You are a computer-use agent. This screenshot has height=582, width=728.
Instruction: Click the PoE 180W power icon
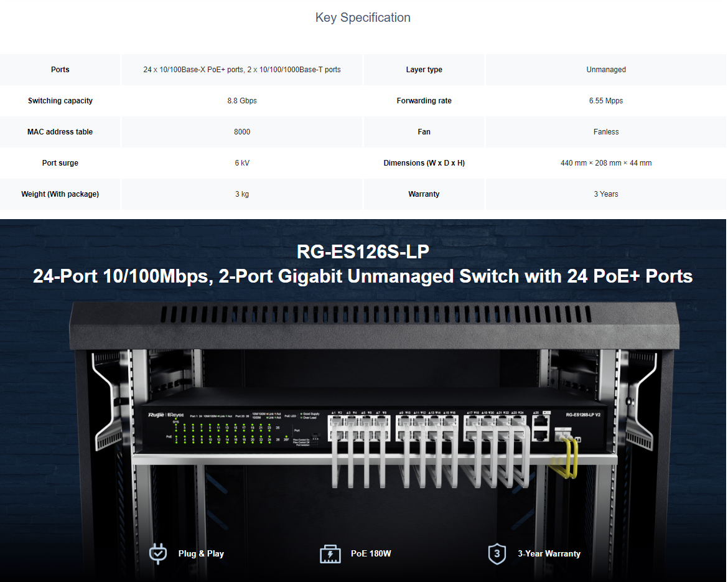click(x=330, y=553)
